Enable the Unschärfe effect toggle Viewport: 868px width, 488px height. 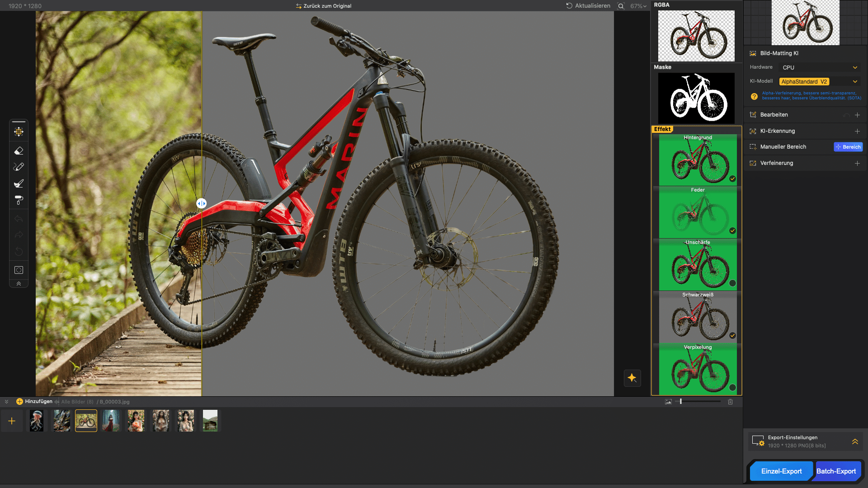coord(732,283)
